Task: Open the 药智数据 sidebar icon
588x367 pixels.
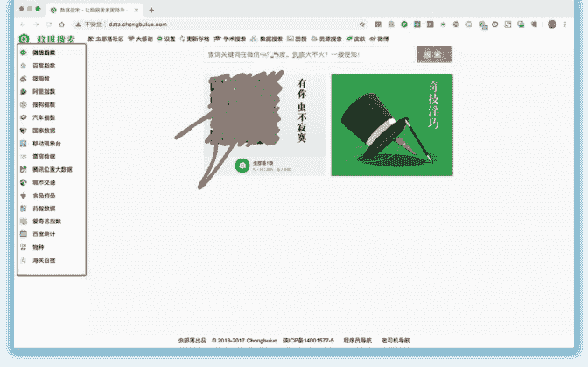Action: (x=24, y=208)
